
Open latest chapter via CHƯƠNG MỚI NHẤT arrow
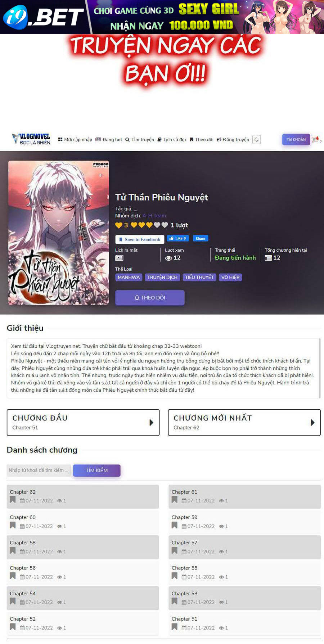(x=312, y=423)
